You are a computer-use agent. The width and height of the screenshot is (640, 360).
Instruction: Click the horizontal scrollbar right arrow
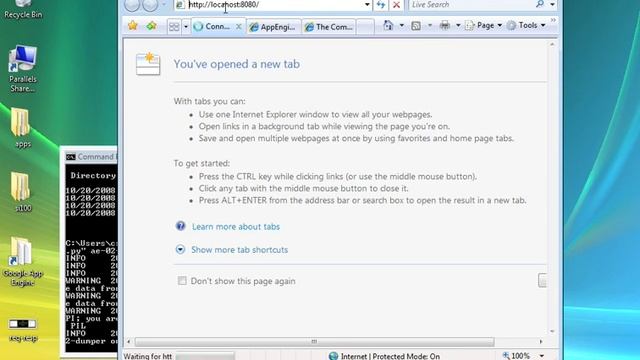(x=541, y=342)
